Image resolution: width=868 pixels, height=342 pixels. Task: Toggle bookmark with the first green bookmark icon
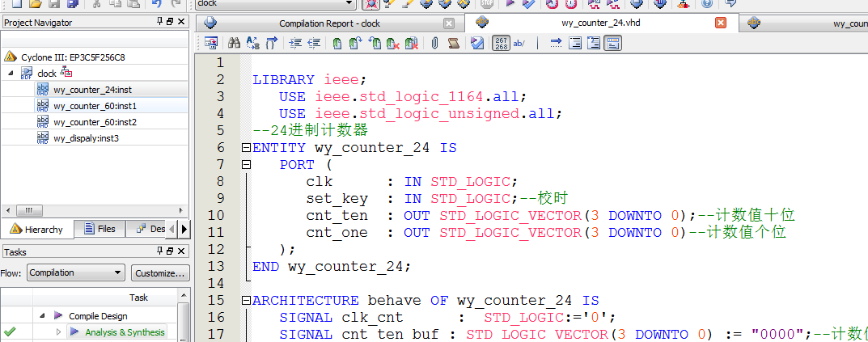coord(337,43)
